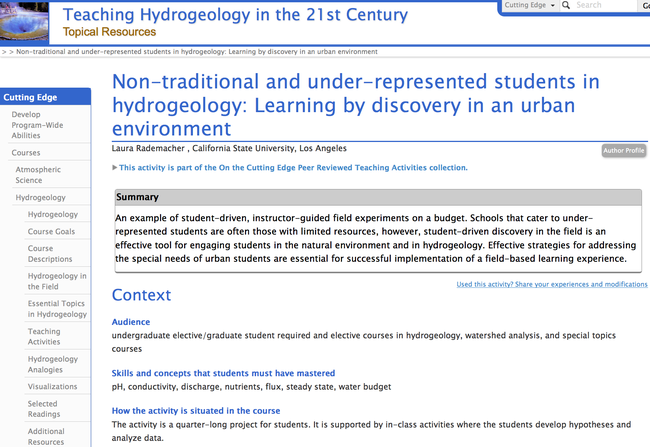
Task: Click 'Used this activity? Share your experiences' link
Action: (551, 284)
